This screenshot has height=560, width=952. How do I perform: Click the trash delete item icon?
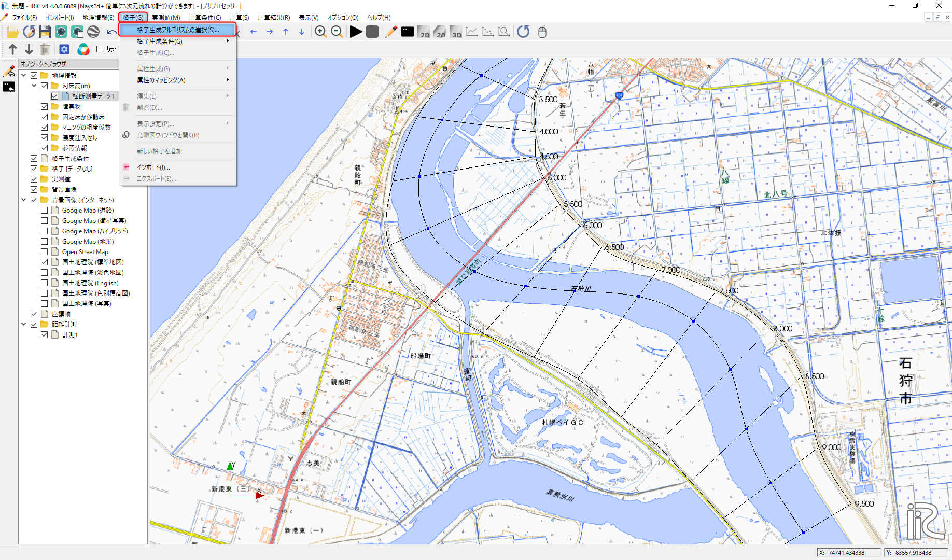click(45, 49)
